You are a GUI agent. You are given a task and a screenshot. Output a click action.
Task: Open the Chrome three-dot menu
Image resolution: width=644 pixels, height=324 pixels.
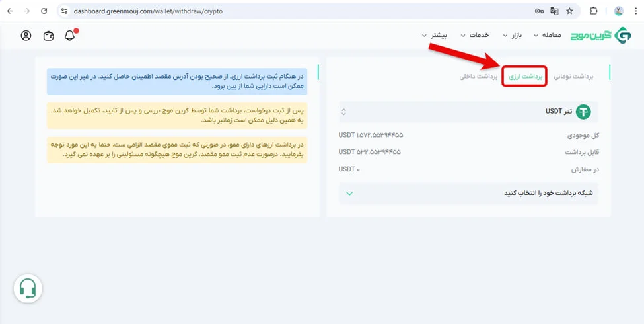pos(636,11)
